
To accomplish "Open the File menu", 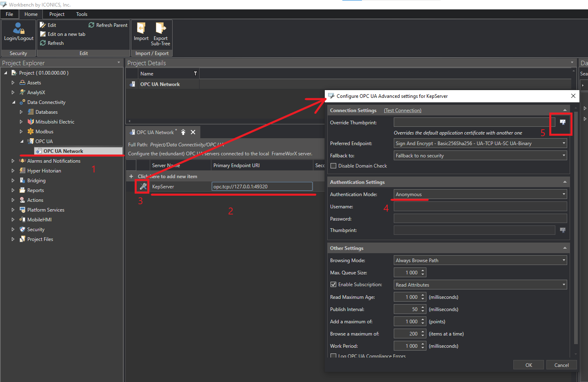I will tap(9, 14).
